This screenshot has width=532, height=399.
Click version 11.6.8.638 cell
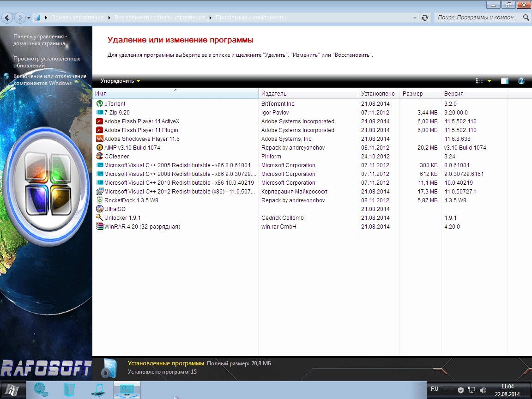point(457,139)
